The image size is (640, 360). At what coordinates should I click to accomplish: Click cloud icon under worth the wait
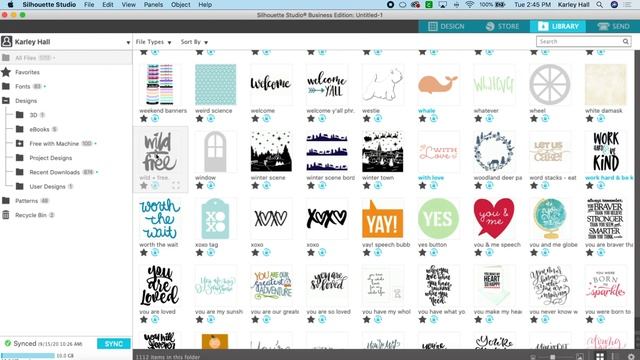point(155,252)
